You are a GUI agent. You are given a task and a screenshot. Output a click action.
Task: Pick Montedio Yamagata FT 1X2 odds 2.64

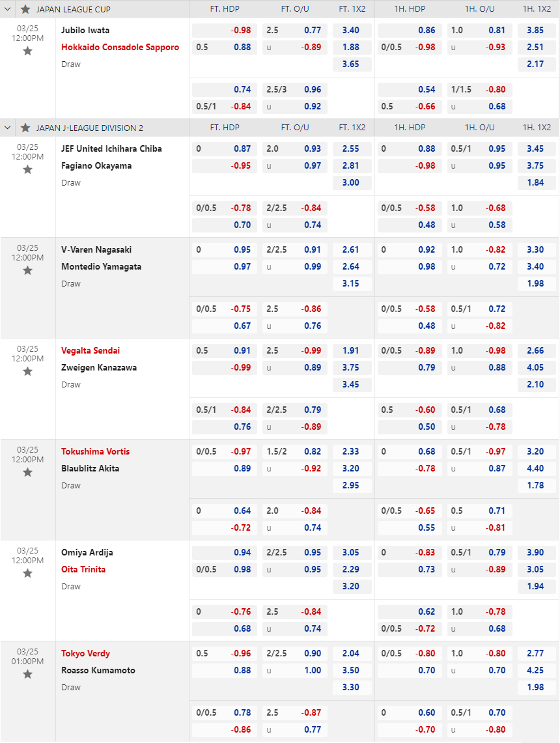coord(352,266)
